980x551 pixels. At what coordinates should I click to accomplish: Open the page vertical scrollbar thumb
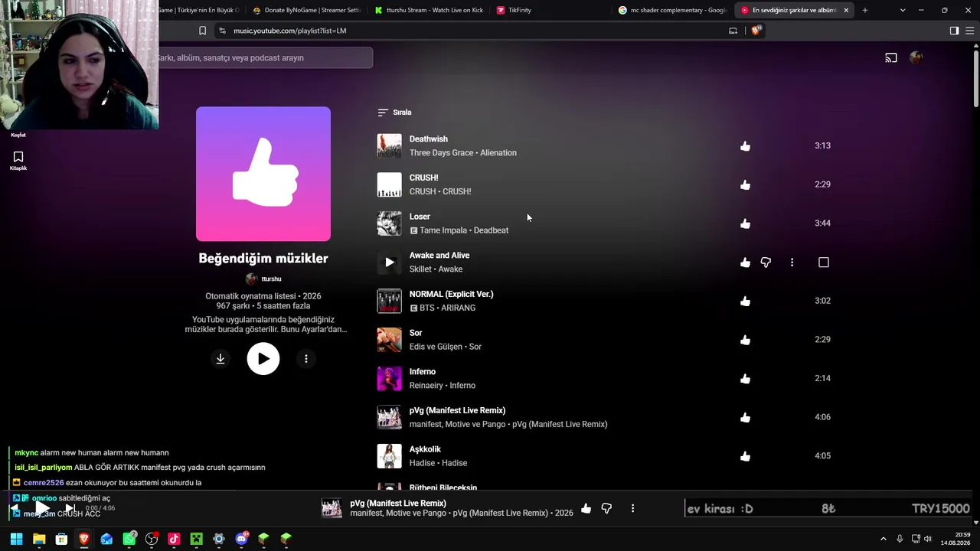point(976,78)
